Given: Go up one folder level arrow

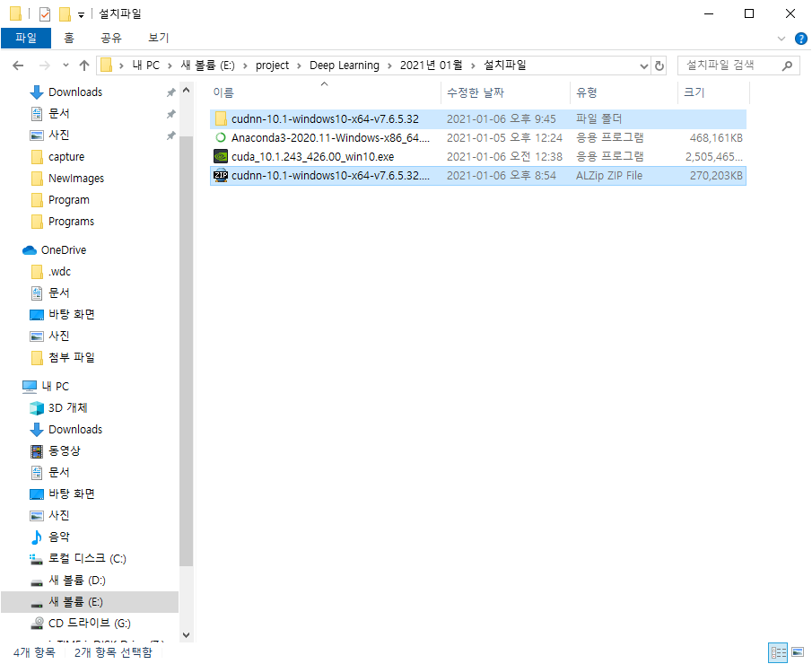Looking at the screenshot, I should pos(84,66).
